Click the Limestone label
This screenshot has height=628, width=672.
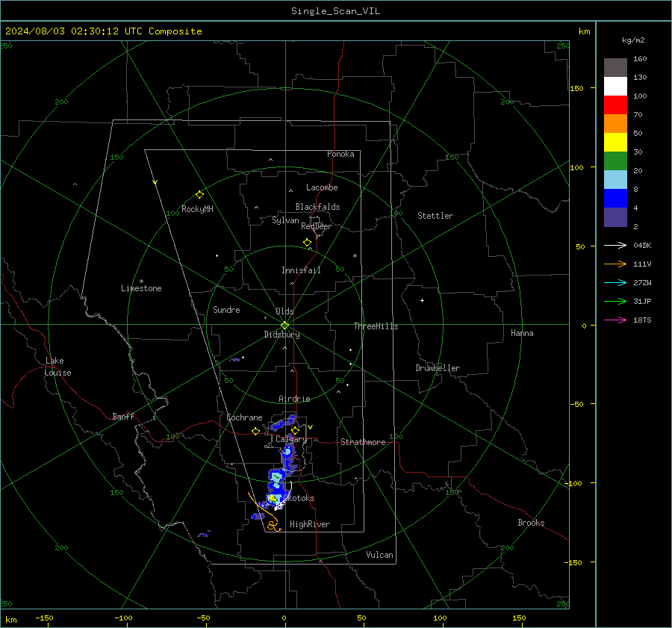pos(141,288)
